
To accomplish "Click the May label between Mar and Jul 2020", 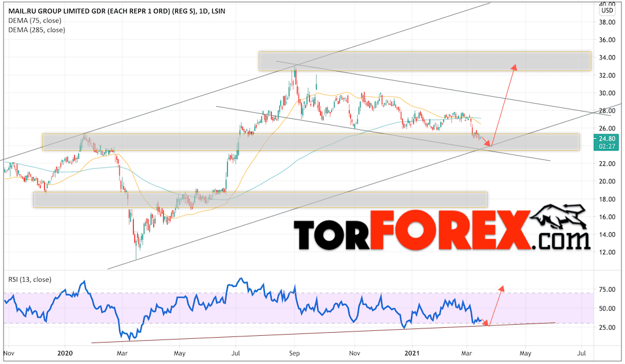I will pos(180,353).
